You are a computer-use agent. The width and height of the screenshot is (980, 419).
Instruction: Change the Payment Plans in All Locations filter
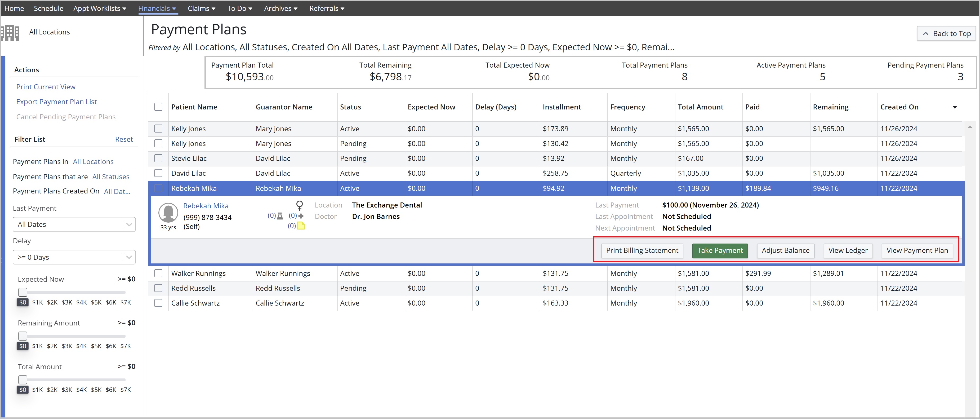[x=93, y=162]
